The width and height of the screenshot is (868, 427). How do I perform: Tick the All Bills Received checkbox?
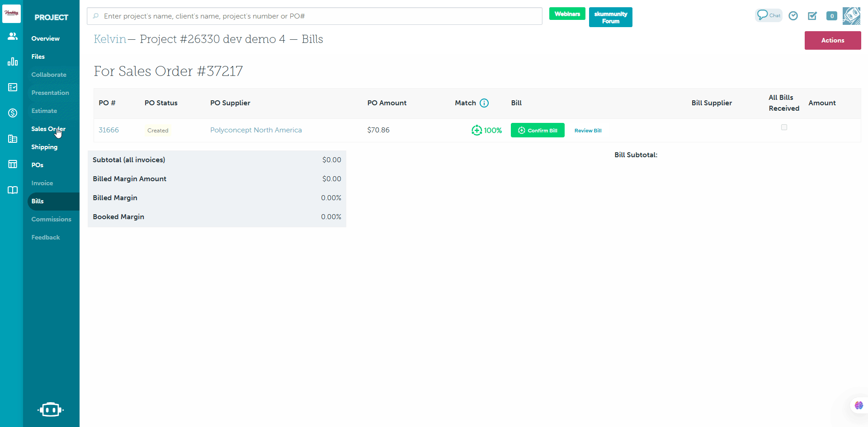click(784, 127)
